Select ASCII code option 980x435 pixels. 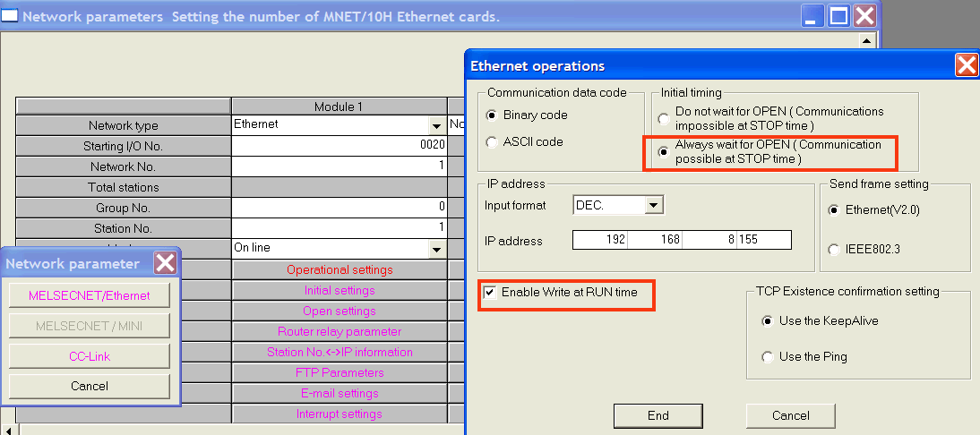tap(491, 142)
